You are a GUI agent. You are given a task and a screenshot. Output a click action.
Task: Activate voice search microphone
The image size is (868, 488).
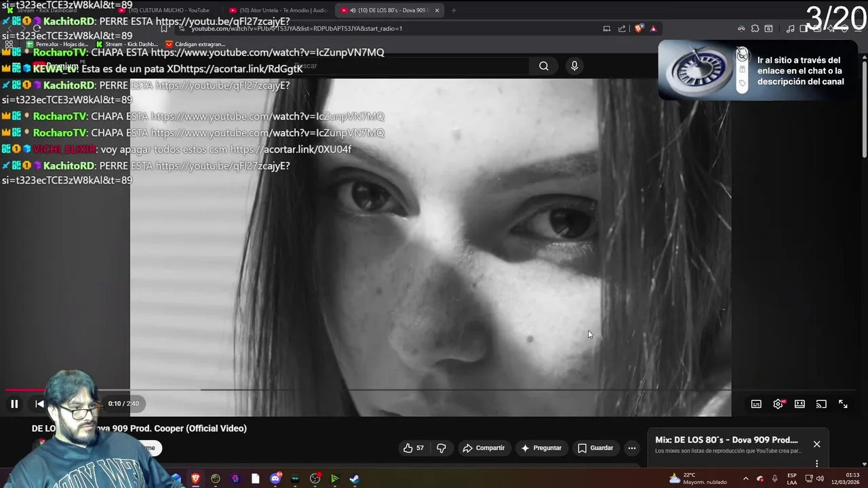[x=574, y=66]
